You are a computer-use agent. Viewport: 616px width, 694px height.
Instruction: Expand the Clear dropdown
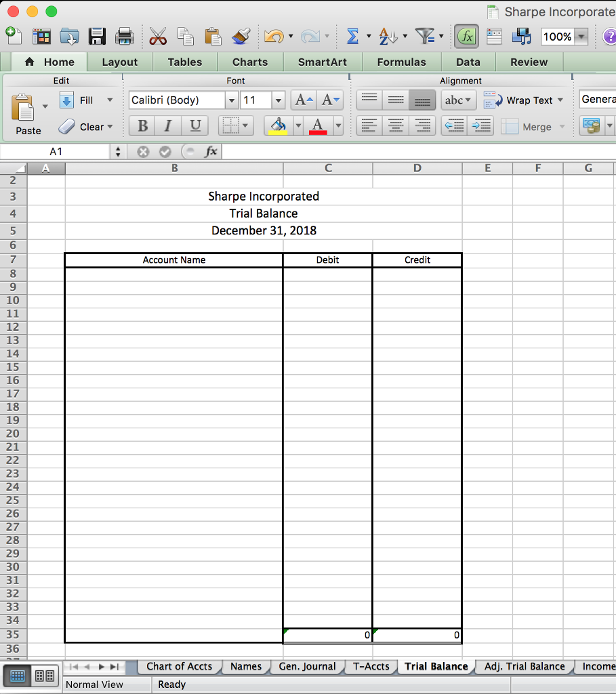click(x=110, y=127)
